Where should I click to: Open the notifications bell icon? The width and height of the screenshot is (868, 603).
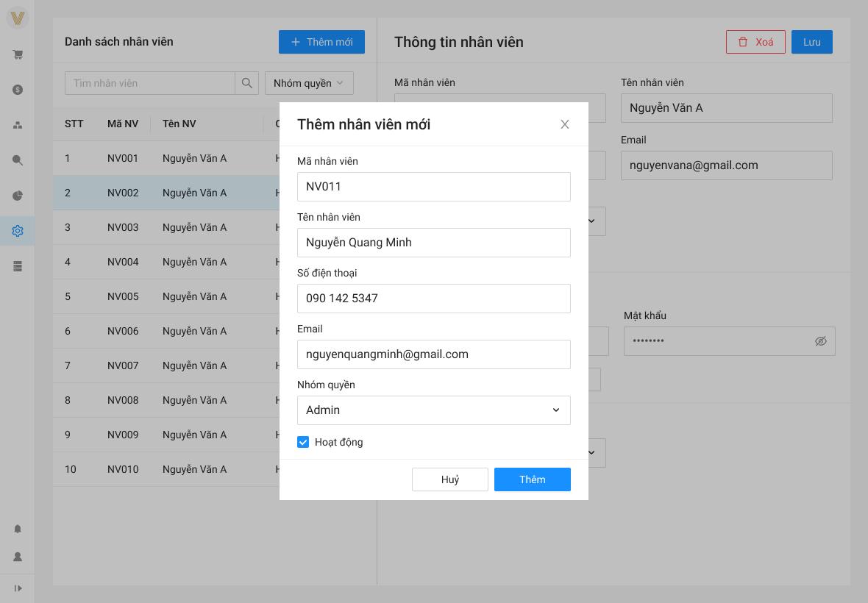tap(18, 529)
